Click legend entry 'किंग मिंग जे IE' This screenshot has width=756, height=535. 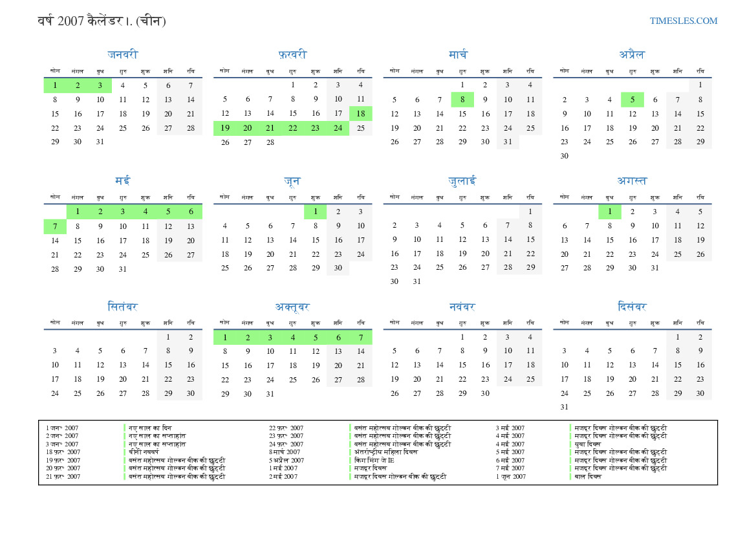point(374,460)
